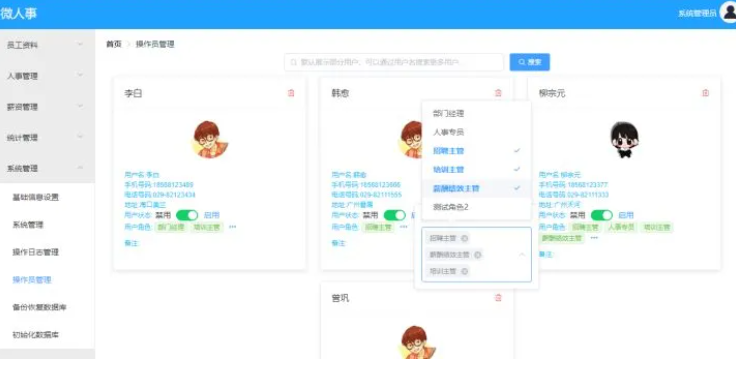The image size is (736, 374).
Task: Click 柳宗元's phone number 029-82111333
Action: click(x=588, y=195)
